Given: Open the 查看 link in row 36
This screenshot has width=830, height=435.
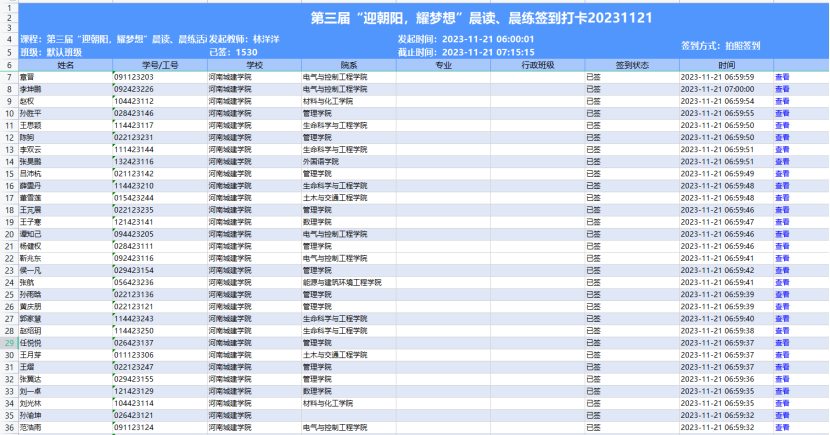Looking at the screenshot, I should [782, 427].
